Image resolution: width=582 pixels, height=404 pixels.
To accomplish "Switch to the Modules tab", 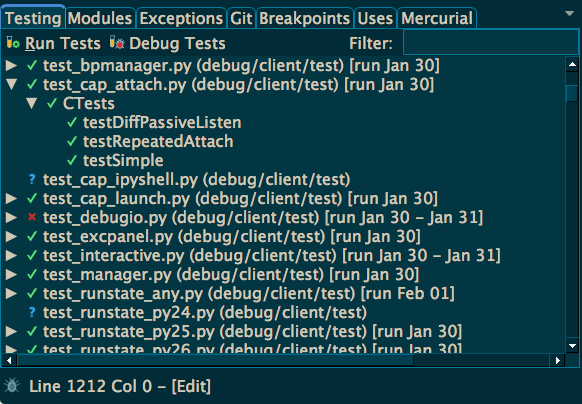I will [x=100, y=18].
